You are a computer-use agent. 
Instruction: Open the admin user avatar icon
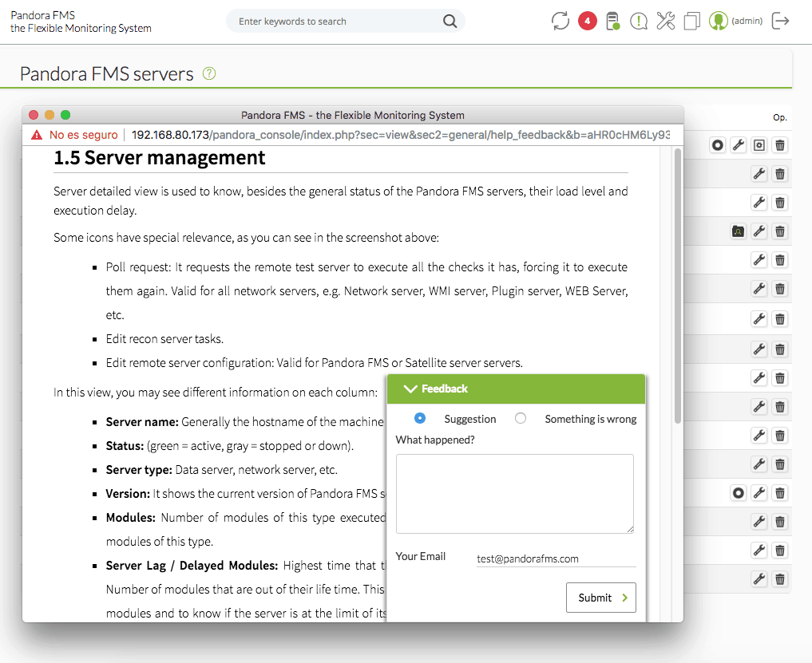click(719, 22)
